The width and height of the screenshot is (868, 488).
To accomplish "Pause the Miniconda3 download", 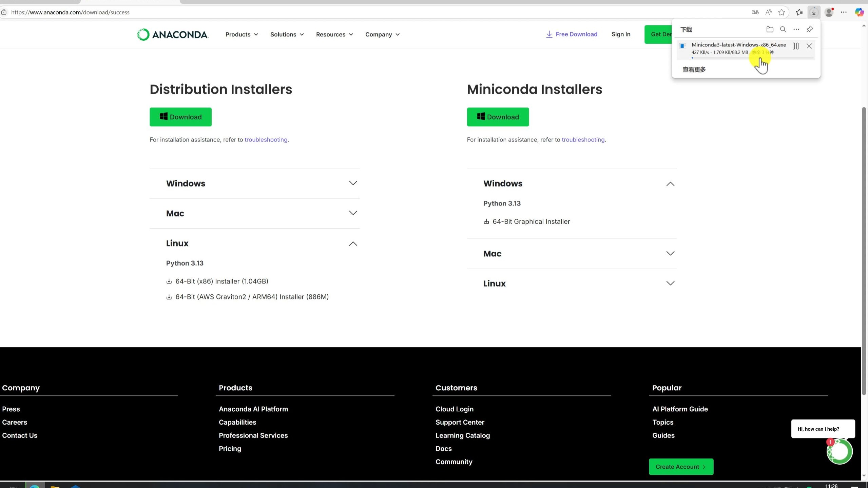I will tap(795, 46).
